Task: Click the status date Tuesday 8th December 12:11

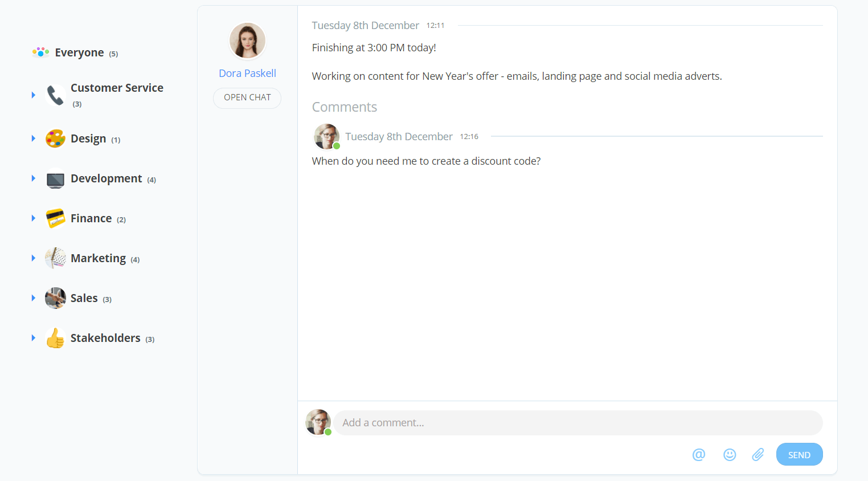Action: pyautogui.click(x=378, y=26)
